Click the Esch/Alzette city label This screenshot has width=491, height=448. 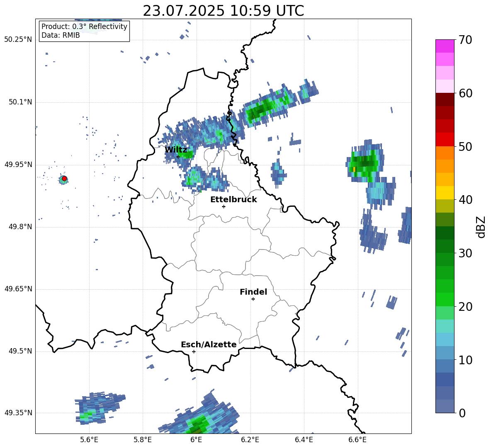coord(209,344)
